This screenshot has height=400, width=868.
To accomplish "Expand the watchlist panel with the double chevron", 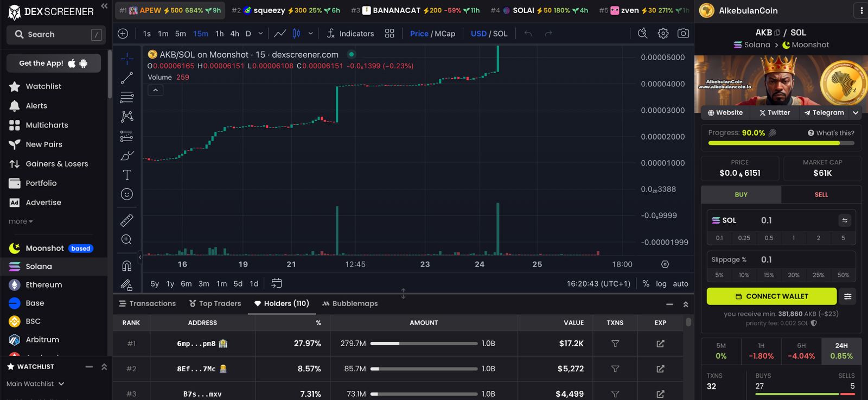I will pos(104,367).
